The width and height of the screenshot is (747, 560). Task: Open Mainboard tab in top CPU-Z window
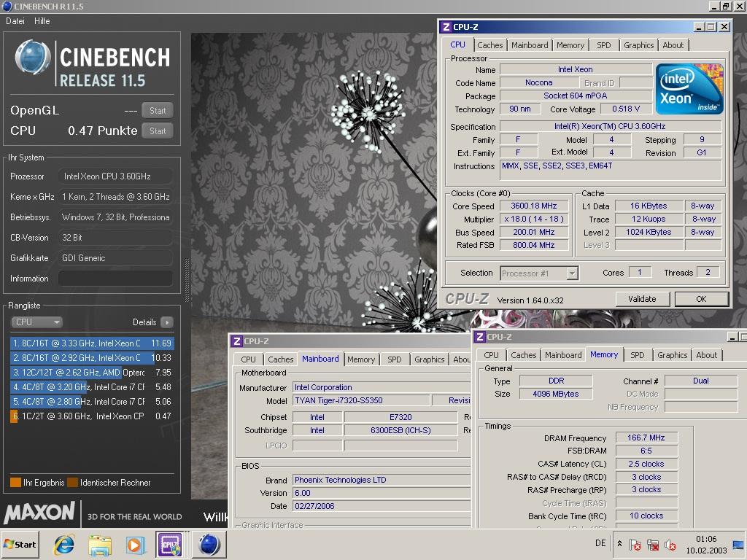(530, 45)
